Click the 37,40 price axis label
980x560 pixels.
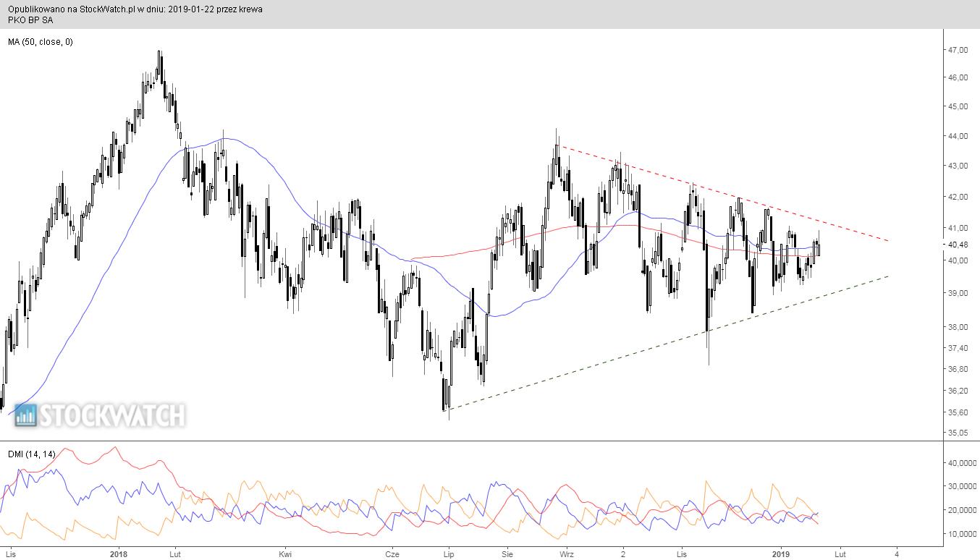(958, 348)
